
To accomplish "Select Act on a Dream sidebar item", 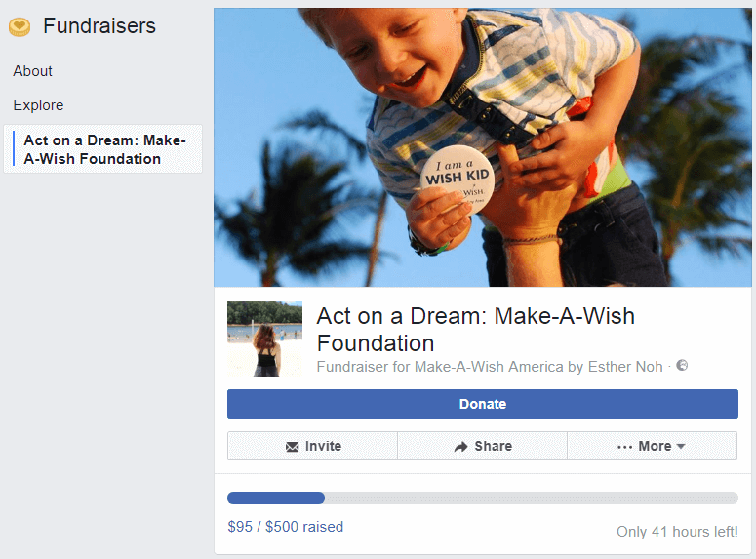I will tap(102, 149).
